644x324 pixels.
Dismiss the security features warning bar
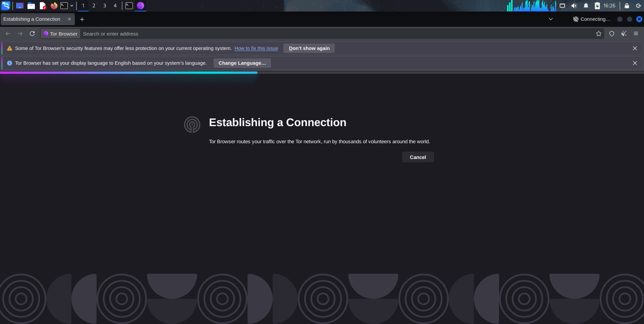click(x=635, y=48)
